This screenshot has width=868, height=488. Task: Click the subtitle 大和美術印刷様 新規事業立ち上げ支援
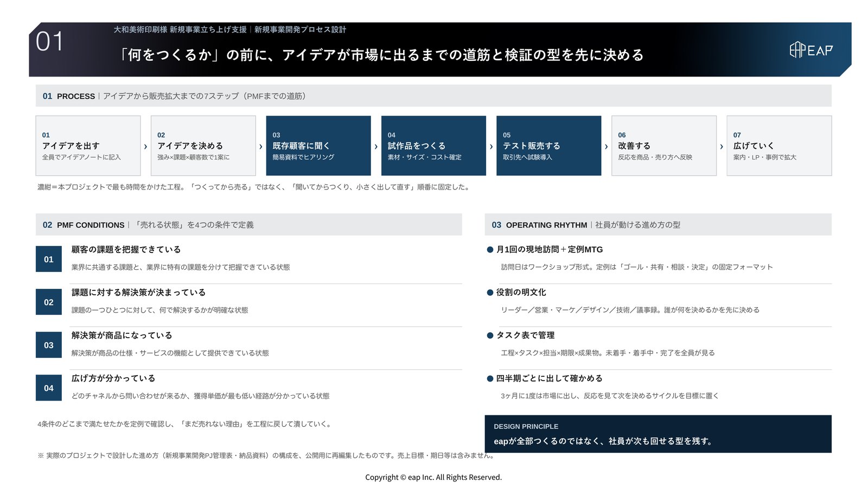coord(180,29)
